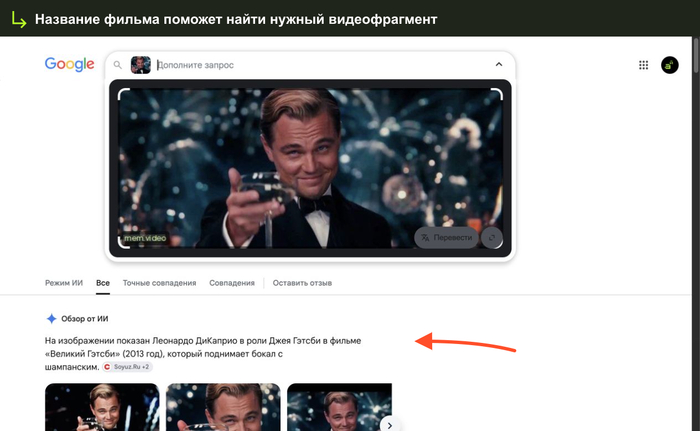Click the uploaded image thumbnail in search bar
Viewport: 700px width, 431px height.
pos(141,65)
